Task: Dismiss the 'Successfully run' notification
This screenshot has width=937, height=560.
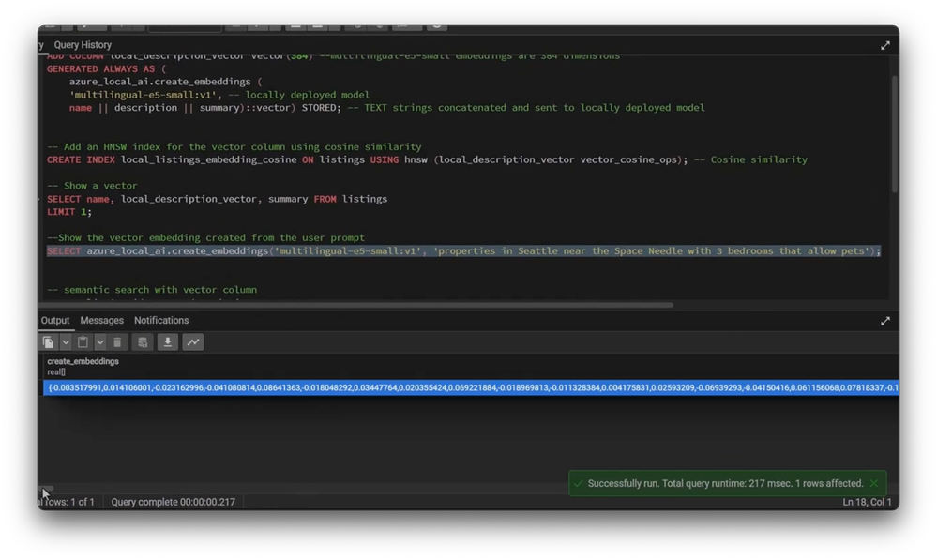Action: coord(874,483)
